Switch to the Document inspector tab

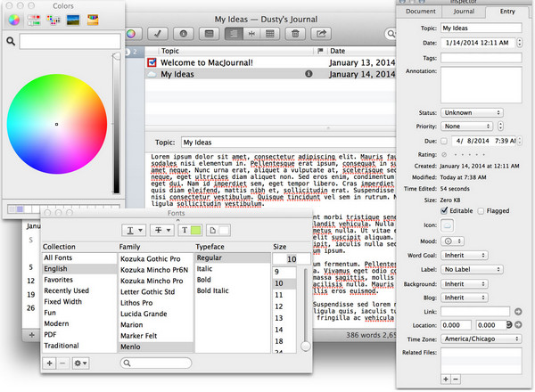(420, 11)
